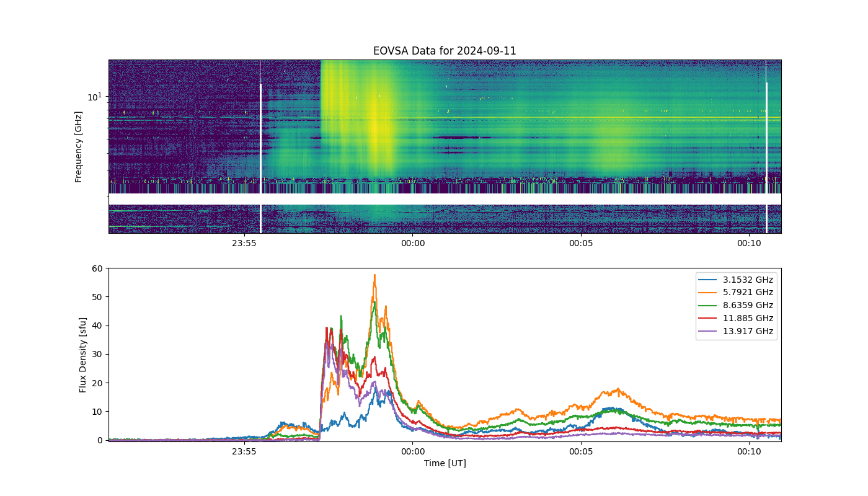Click the '00:00' tick label under the spectrogram
Viewport: 868px width, 496px height.
(413, 243)
